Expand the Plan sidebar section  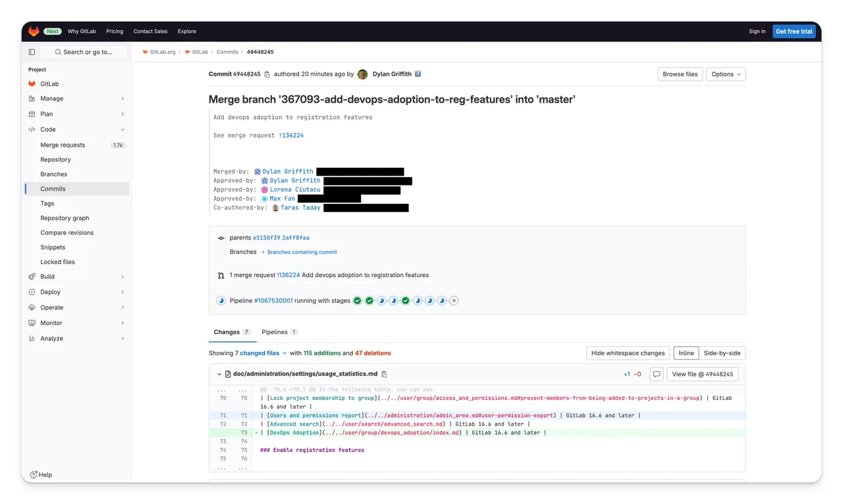(122, 114)
